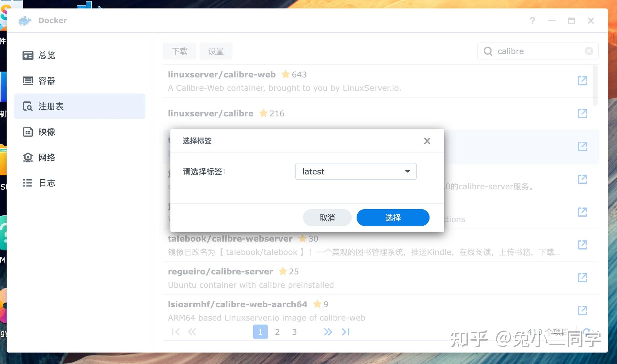Click the search magnifier icon in search bar

pyautogui.click(x=488, y=51)
